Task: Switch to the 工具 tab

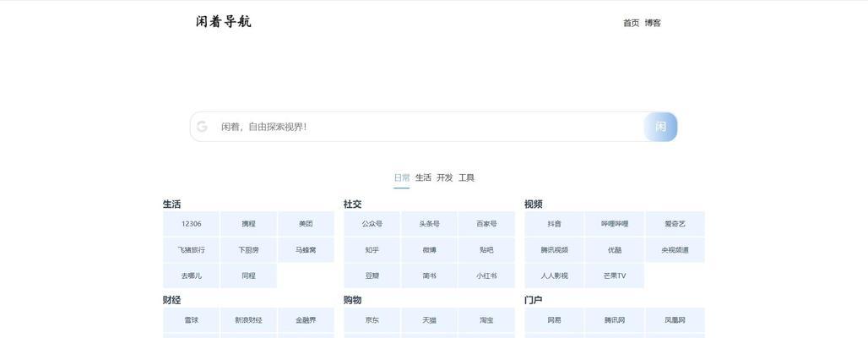Action: click(466, 177)
